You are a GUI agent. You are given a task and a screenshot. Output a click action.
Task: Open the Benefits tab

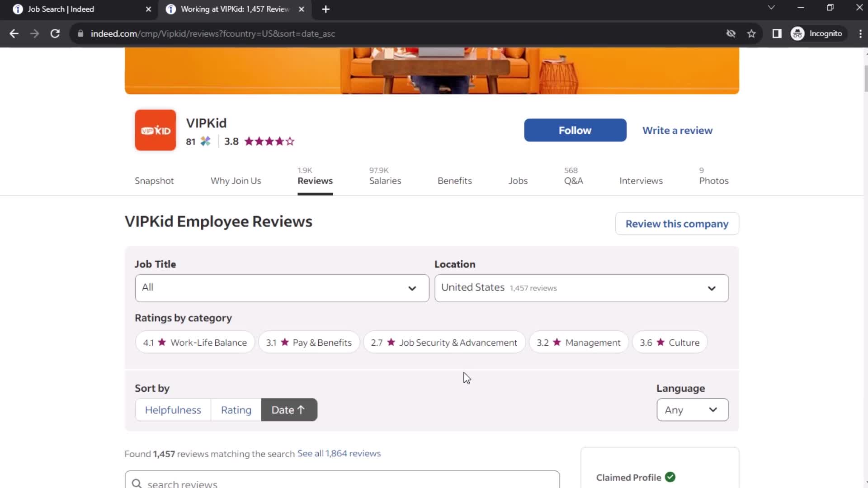(455, 181)
